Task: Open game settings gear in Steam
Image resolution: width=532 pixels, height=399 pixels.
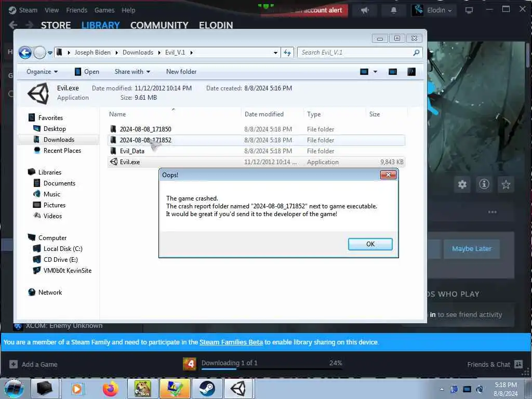Action: click(x=462, y=184)
